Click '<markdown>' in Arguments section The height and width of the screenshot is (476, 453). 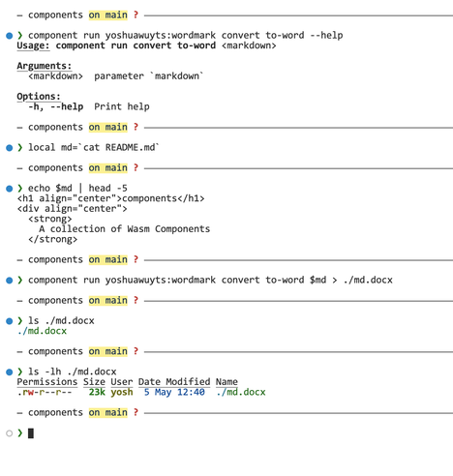(55, 76)
